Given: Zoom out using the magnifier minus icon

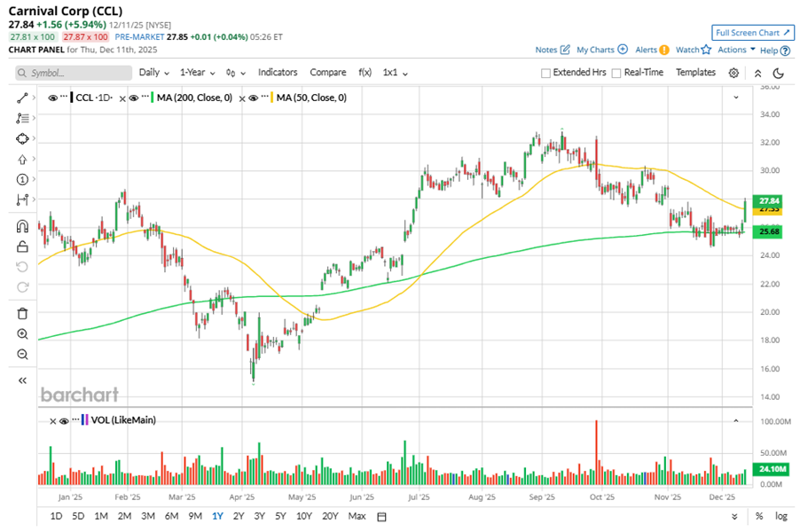Looking at the screenshot, I should point(22,355).
